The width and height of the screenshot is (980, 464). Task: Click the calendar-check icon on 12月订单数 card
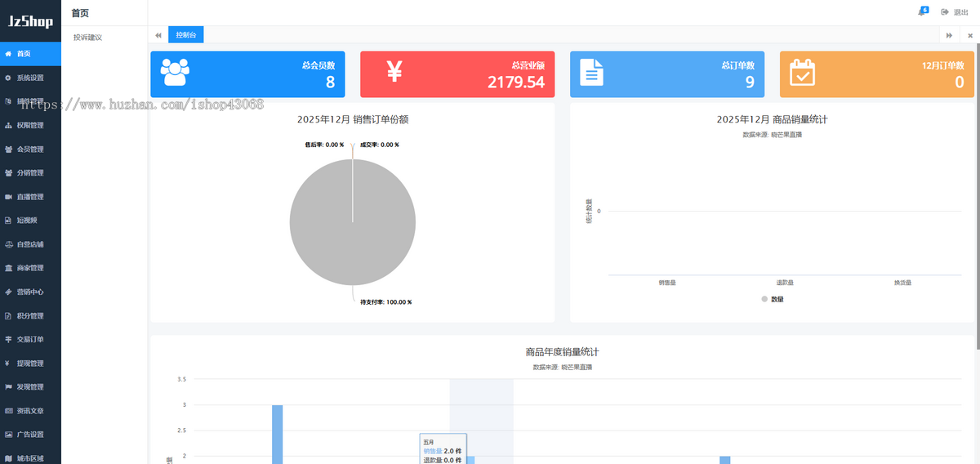tap(802, 73)
